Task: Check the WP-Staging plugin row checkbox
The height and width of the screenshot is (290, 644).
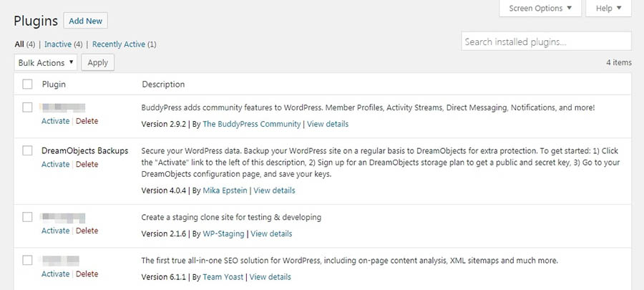Action: [x=27, y=217]
